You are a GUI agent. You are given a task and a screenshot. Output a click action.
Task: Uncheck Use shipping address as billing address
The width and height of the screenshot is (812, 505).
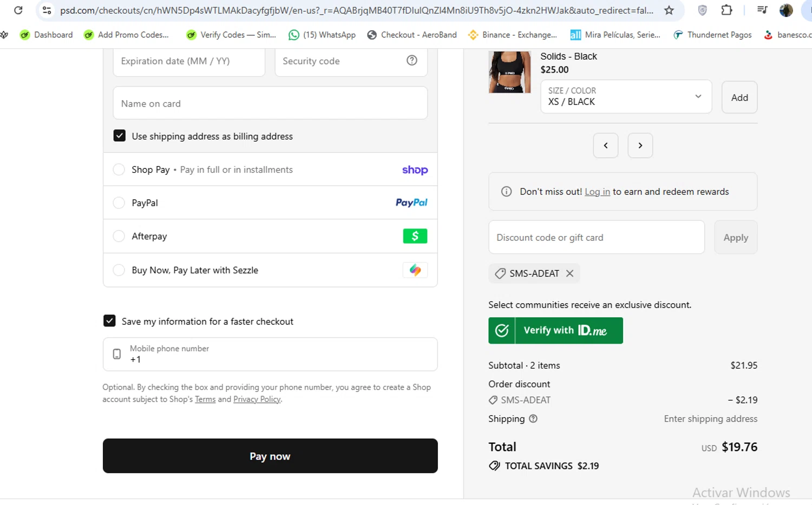point(120,136)
